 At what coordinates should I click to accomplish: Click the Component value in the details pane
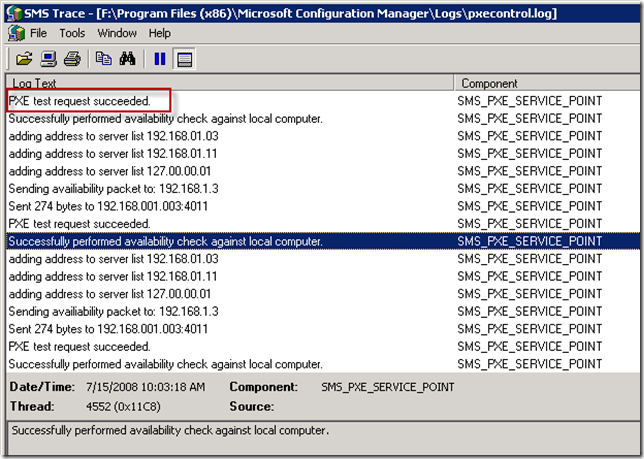(388, 387)
